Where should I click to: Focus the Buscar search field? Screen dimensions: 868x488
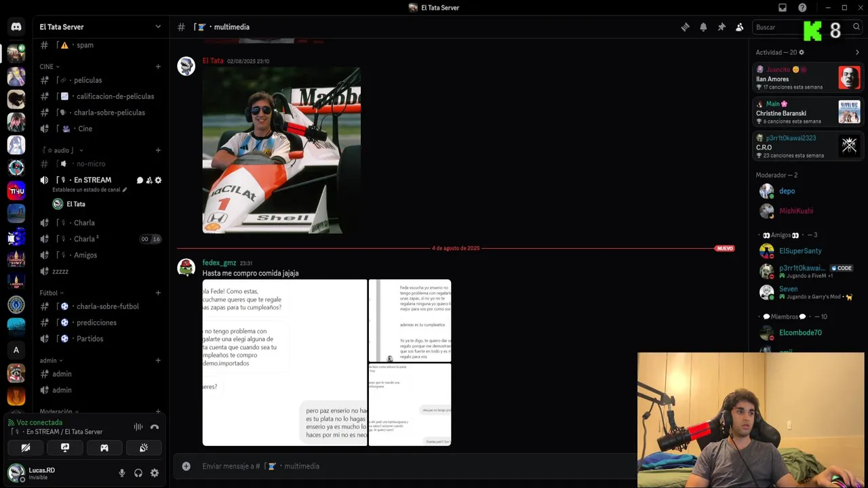click(807, 27)
